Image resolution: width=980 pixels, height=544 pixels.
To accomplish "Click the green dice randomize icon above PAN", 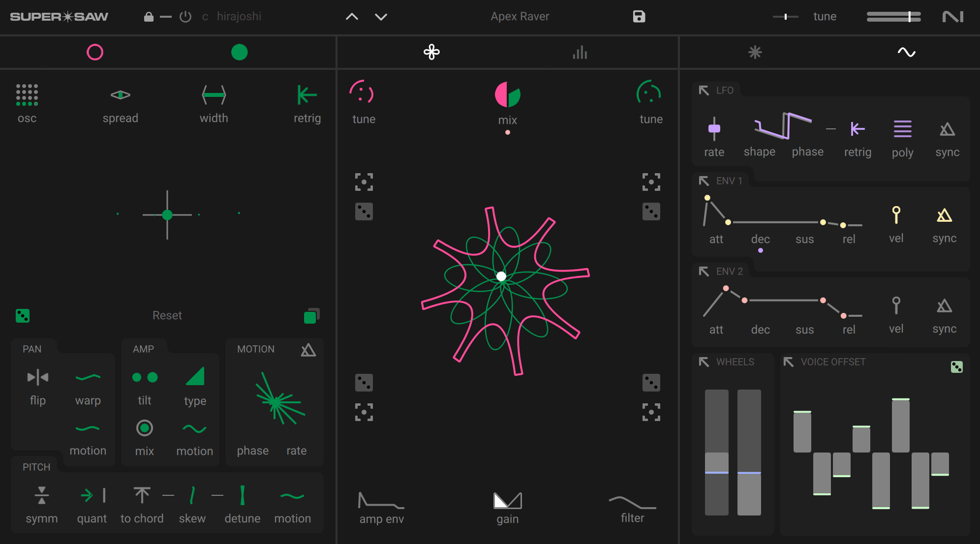I will point(23,316).
